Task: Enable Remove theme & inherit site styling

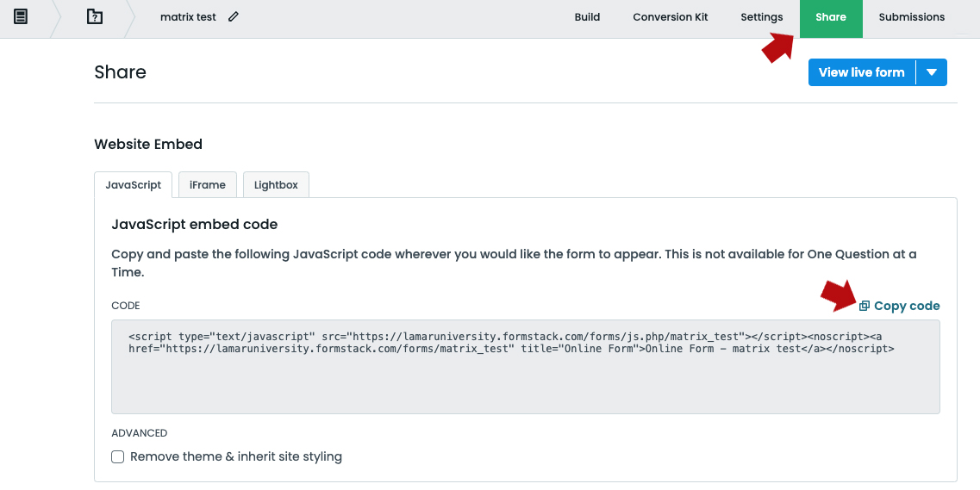Action: click(117, 457)
